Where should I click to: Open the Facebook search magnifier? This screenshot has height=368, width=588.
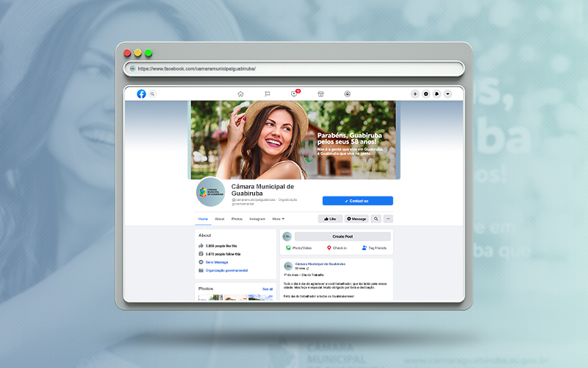(152, 94)
